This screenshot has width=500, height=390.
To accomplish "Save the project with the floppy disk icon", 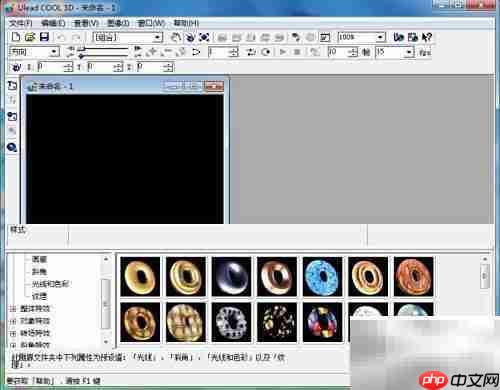I will point(44,37).
